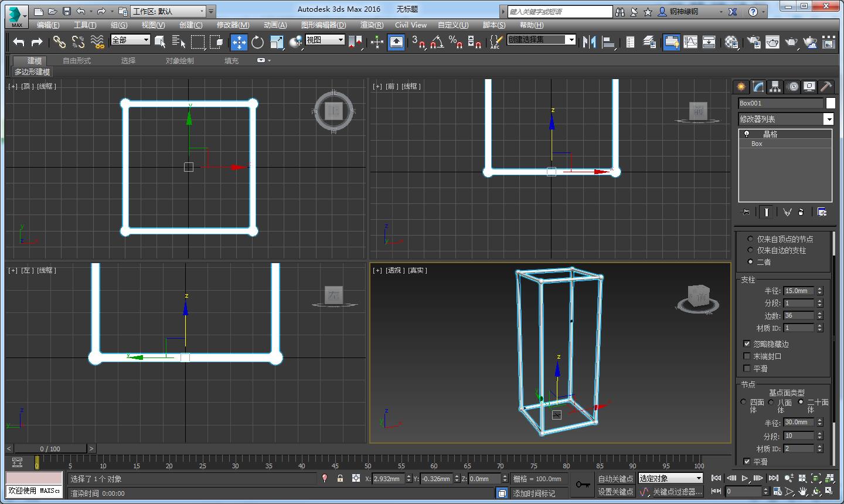The image size is (844, 504).
Task: Open the Create command panel tab
Action: click(x=741, y=87)
